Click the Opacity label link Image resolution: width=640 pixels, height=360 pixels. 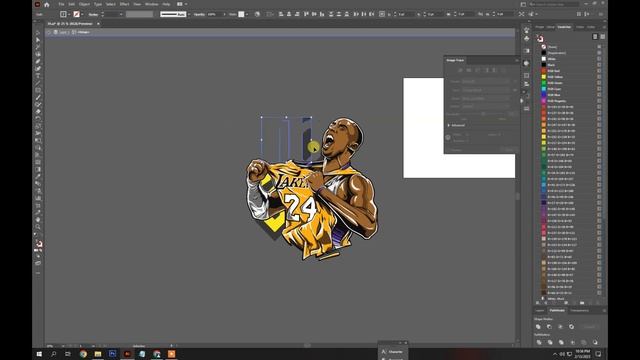(199, 14)
